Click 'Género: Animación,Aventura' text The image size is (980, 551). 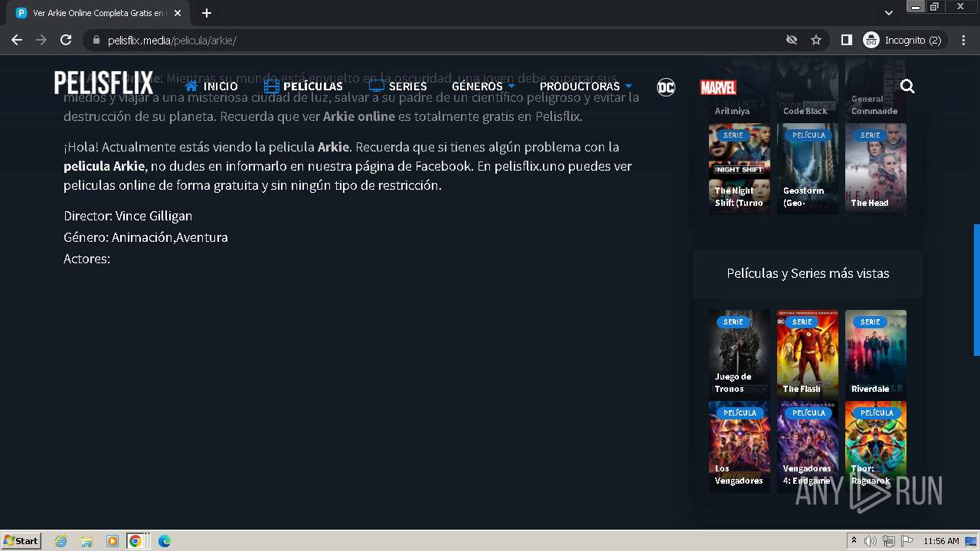coord(145,237)
